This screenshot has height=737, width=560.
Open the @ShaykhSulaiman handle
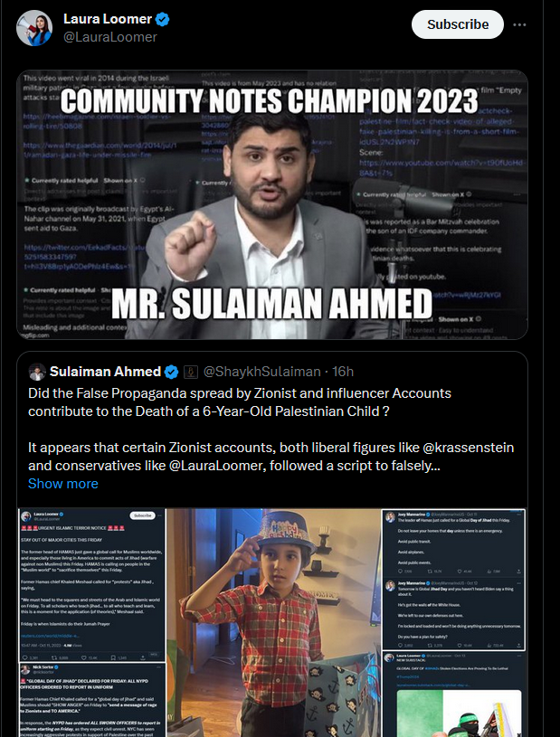click(261, 372)
